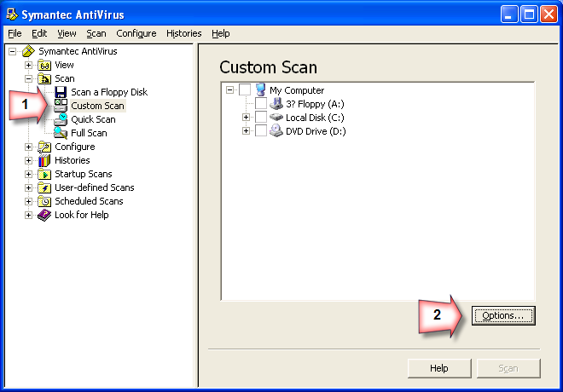Maximize the Symantec AntiVirus window
Screen dimensions: 563x392
529,14
